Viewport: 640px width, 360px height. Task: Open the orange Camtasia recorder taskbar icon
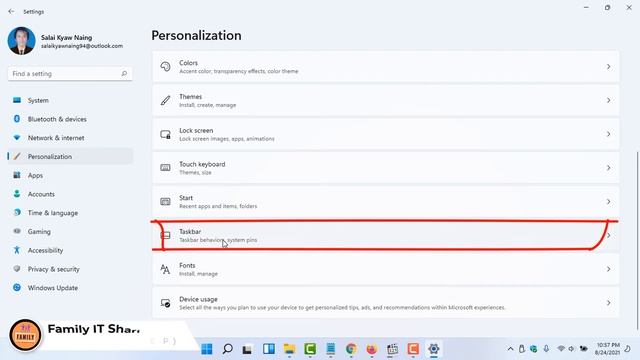click(413, 349)
